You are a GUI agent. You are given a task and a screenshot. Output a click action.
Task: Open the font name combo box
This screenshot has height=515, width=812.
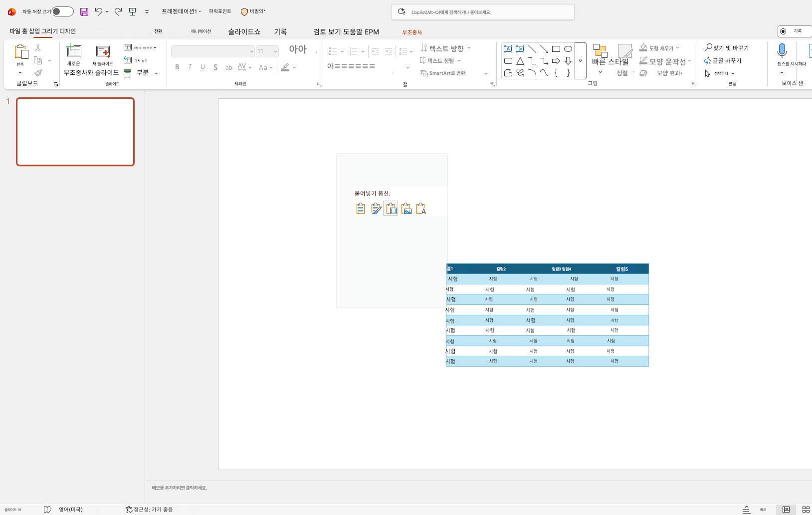click(213, 51)
